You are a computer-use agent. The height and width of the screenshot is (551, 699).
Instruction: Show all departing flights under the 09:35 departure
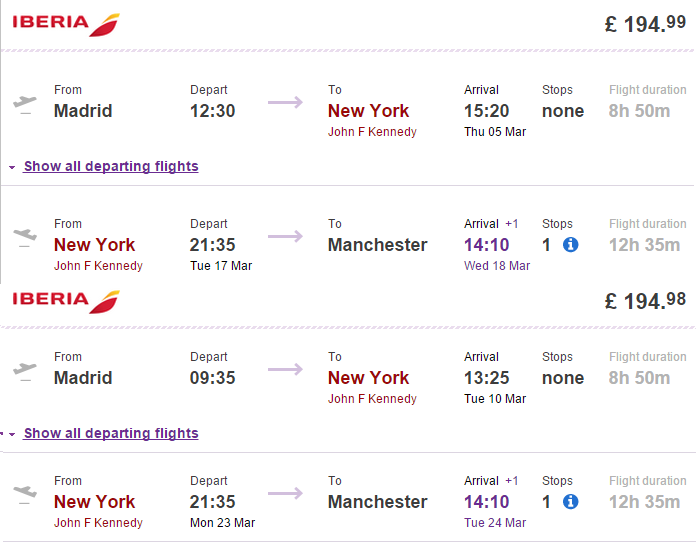coord(111,434)
